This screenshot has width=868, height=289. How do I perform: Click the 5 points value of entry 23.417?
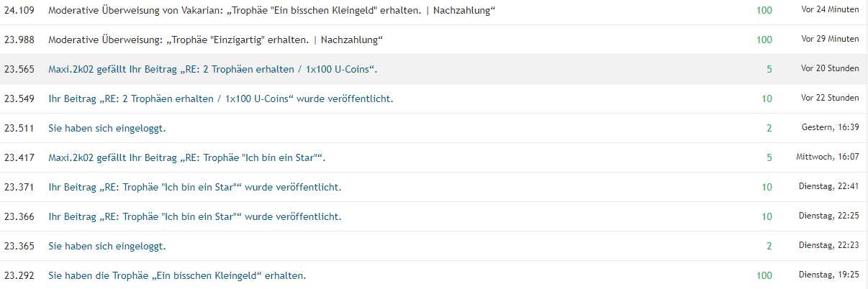click(x=769, y=157)
